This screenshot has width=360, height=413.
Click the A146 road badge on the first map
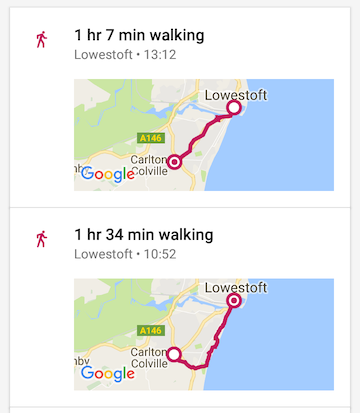tap(151, 138)
